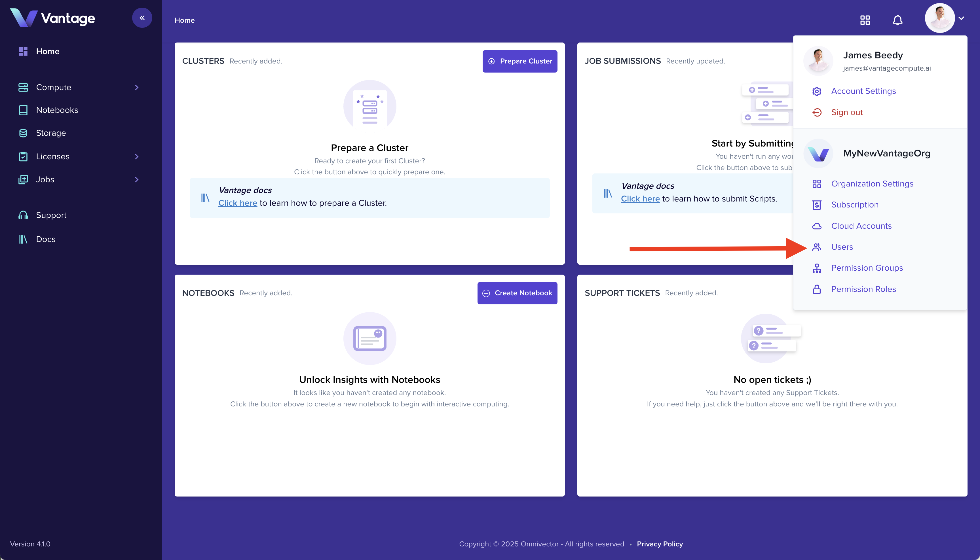Click the Notebooks icon in sidebar
Viewport: 980px width, 560px height.
23,110
